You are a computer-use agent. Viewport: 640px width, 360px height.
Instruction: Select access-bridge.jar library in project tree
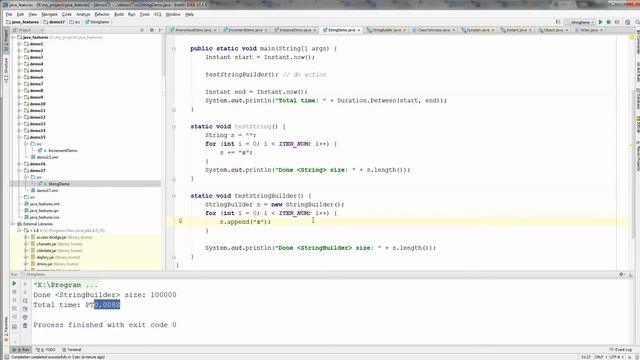(x=62, y=237)
